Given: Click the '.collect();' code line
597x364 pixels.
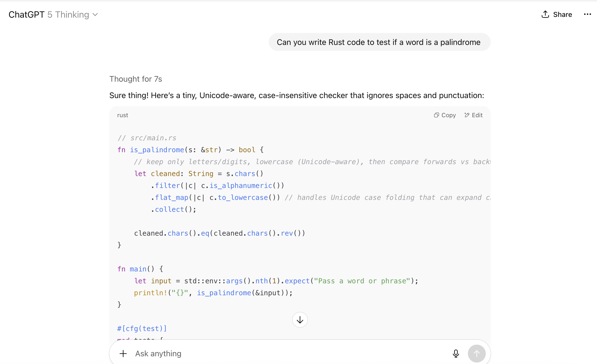Looking at the screenshot, I should coord(174,209).
